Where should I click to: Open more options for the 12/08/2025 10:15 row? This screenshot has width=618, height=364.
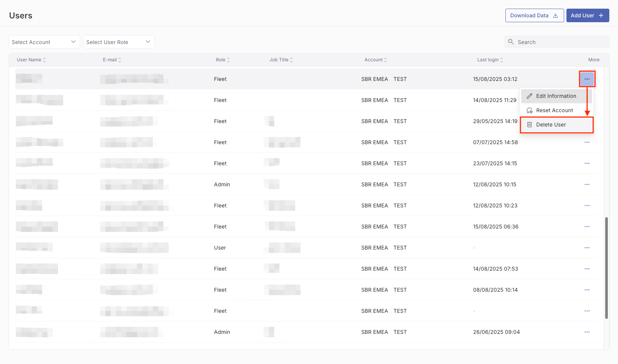[x=587, y=184]
